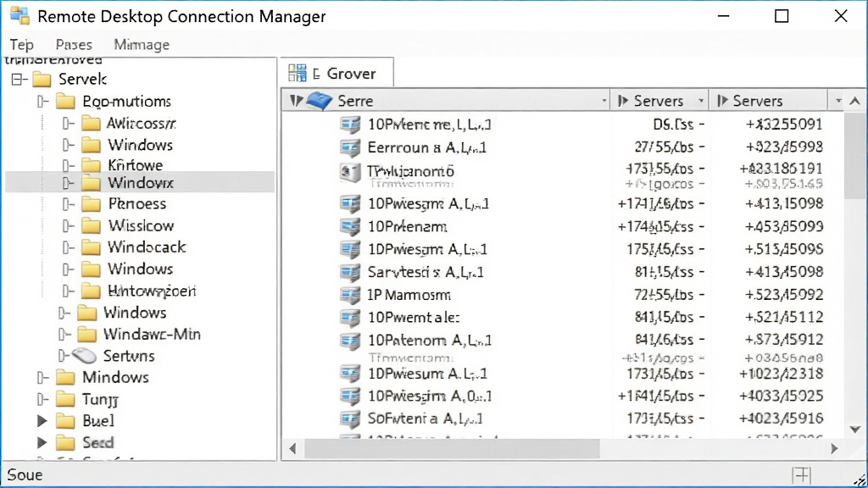868x488 pixels.
Task: Expand the Kirtowe folder
Action: [x=68, y=165]
